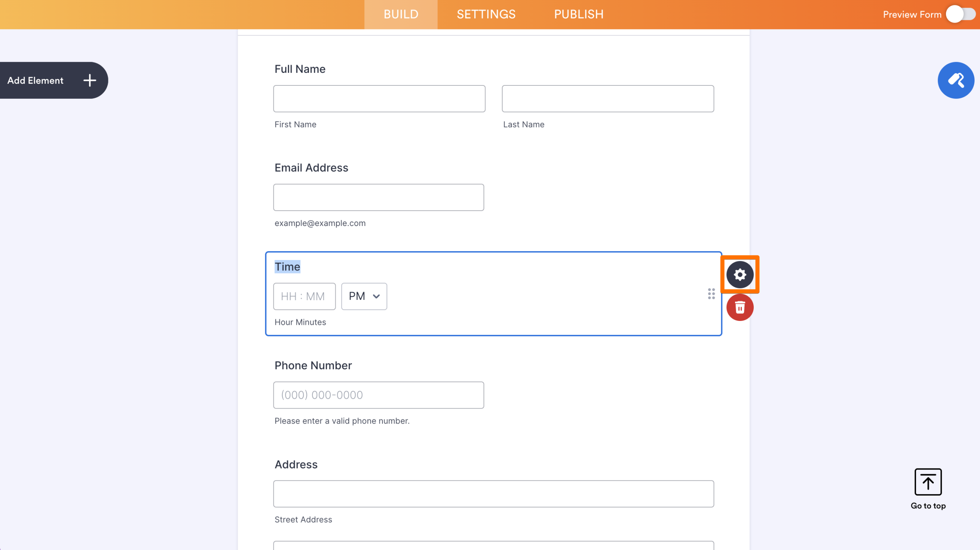
Task: Click the plus icon beside Add Element
Action: (x=89, y=80)
